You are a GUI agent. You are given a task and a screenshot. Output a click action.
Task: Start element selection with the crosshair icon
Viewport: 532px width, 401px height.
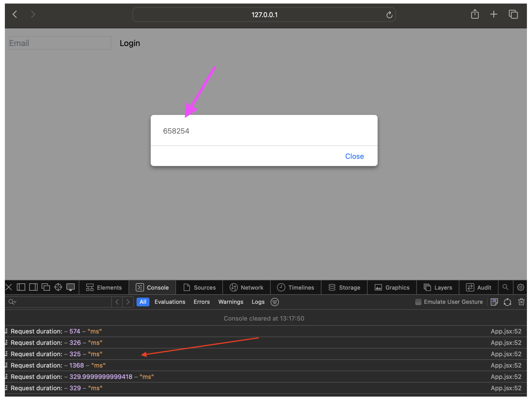[58, 287]
